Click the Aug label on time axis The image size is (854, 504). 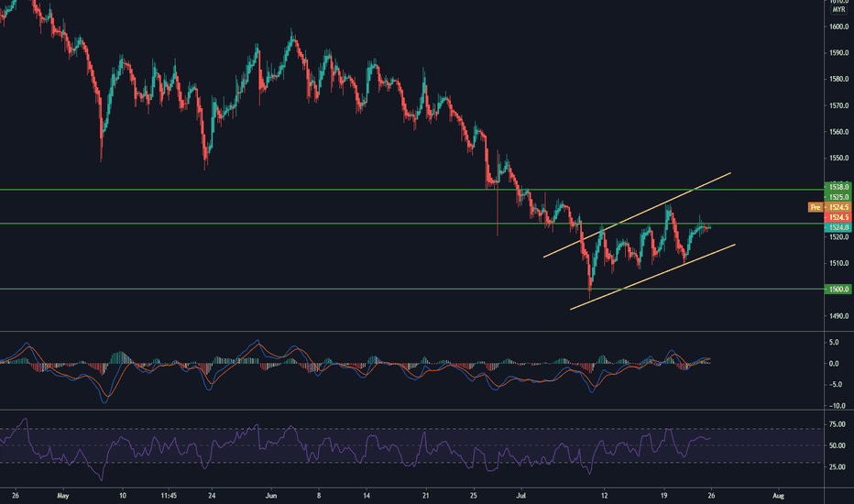click(778, 496)
